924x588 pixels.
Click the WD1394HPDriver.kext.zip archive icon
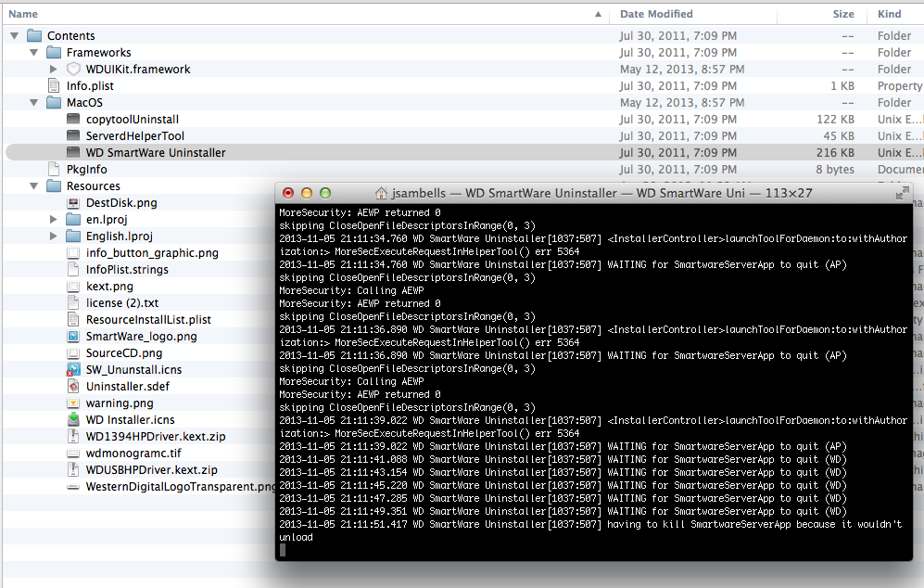coord(73,437)
